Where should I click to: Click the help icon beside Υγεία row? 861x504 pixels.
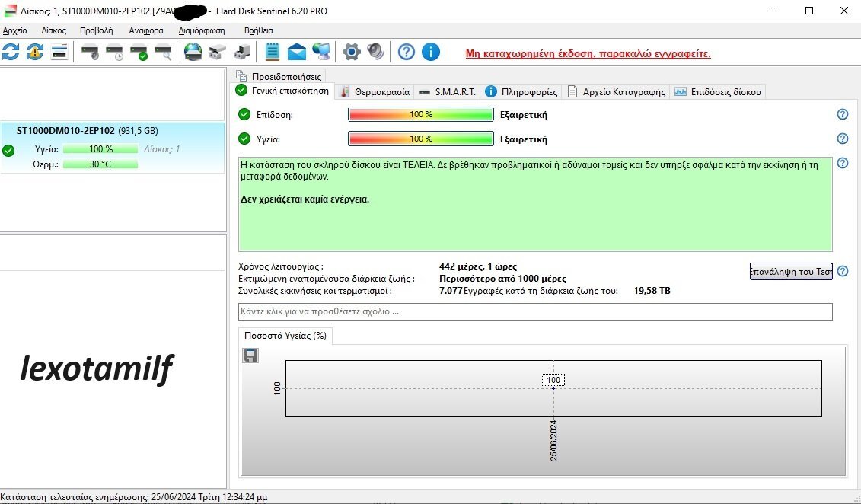click(x=842, y=139)
